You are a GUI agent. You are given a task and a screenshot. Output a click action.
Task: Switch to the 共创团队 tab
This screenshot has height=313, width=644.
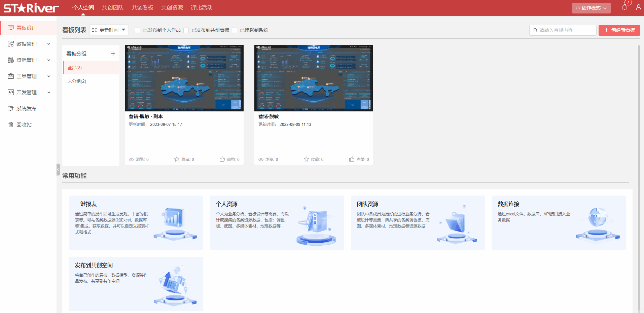click(113, 8)
